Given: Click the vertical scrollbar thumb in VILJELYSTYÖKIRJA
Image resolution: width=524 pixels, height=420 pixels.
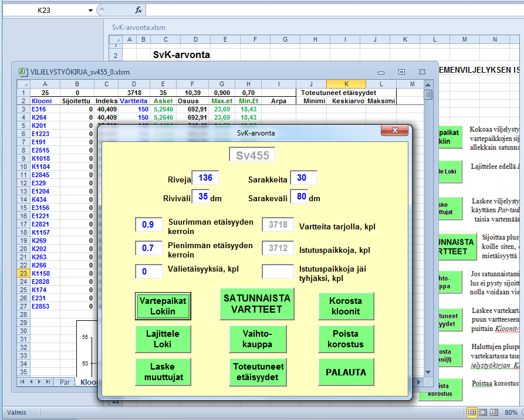Looking at the screenshot, I should coord(428,94).
